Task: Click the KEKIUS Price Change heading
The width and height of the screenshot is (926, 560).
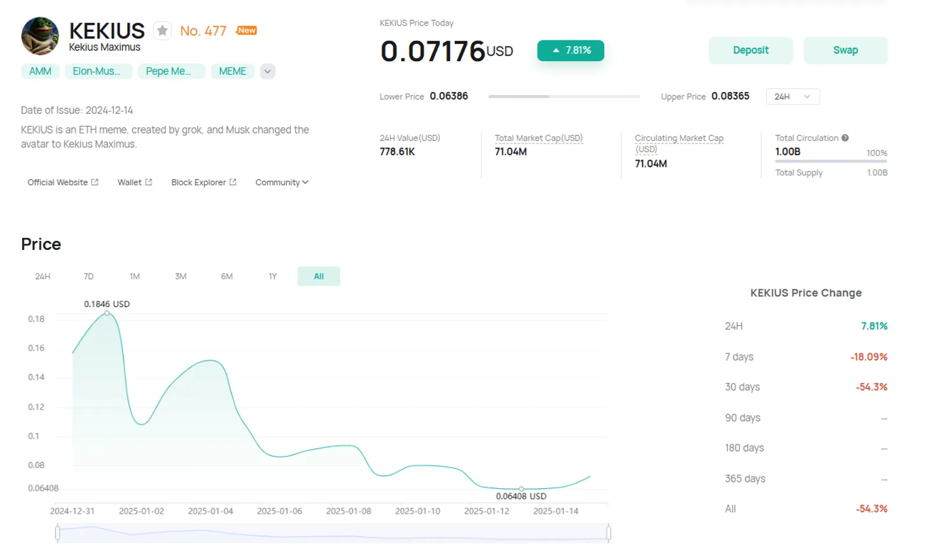Action: pos(806,293)
